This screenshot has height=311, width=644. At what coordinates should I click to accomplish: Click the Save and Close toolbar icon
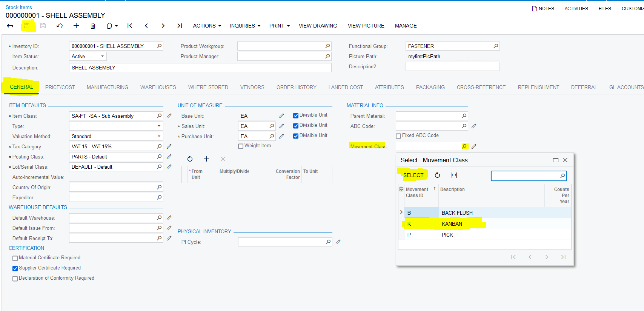tap(26, 26)
